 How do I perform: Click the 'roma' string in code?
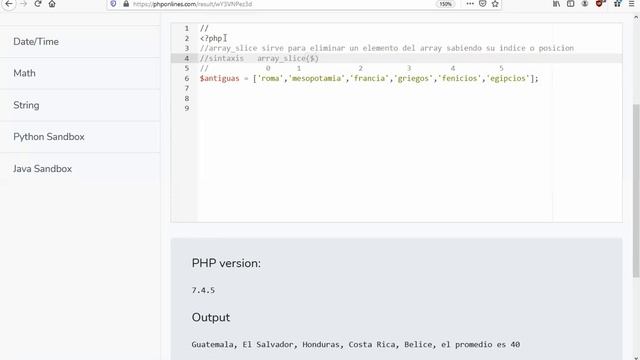pyautogui.click(x=270, y=78)
